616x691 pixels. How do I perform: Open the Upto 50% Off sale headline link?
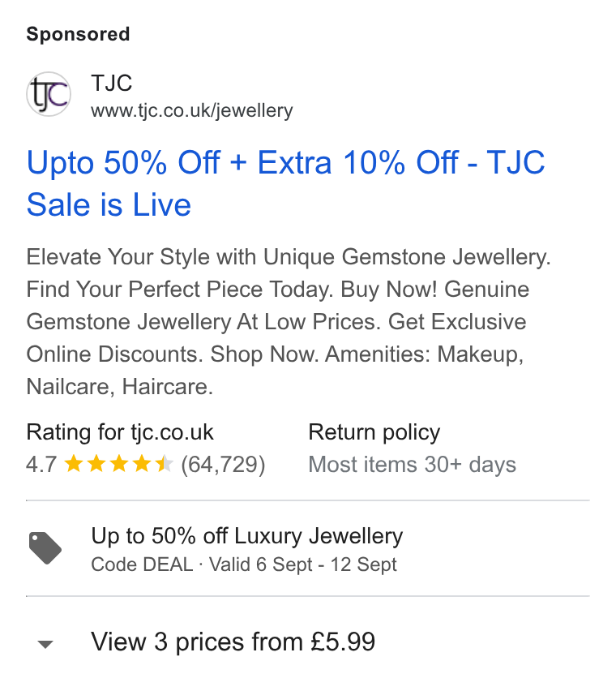285,183
